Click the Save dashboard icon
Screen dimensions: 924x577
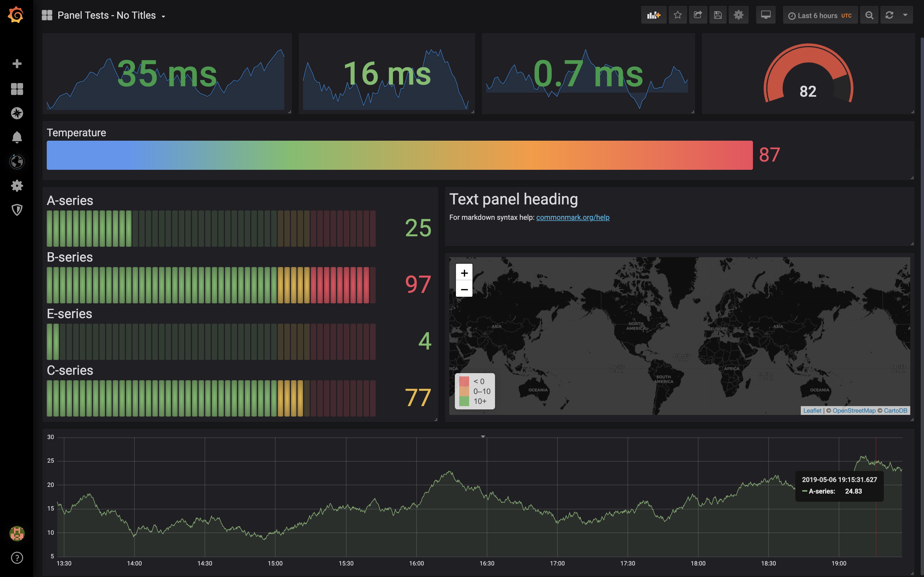(718, 15)
